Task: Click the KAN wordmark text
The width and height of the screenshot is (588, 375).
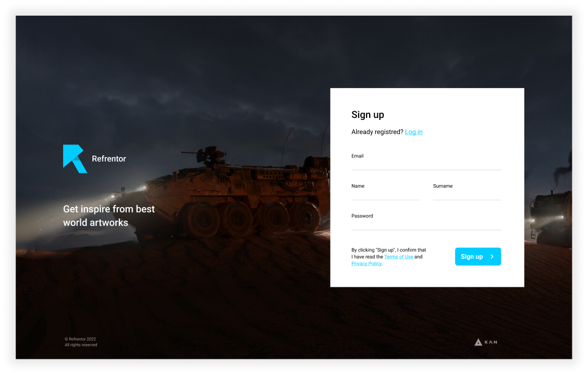Action: [x=491, y=342]
